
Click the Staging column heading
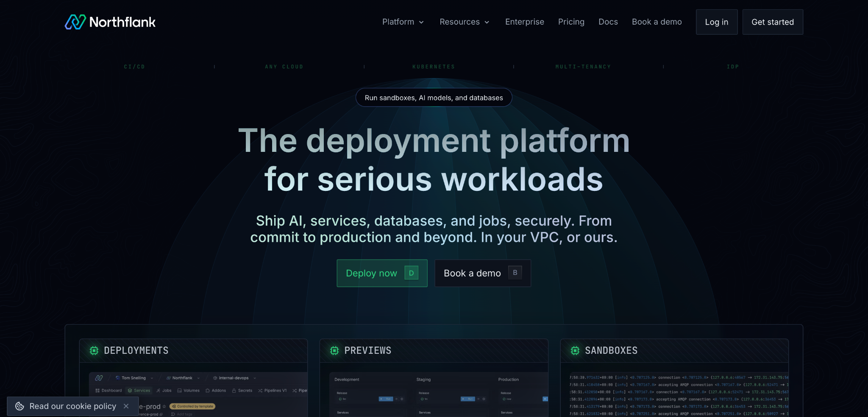(423, 380)
